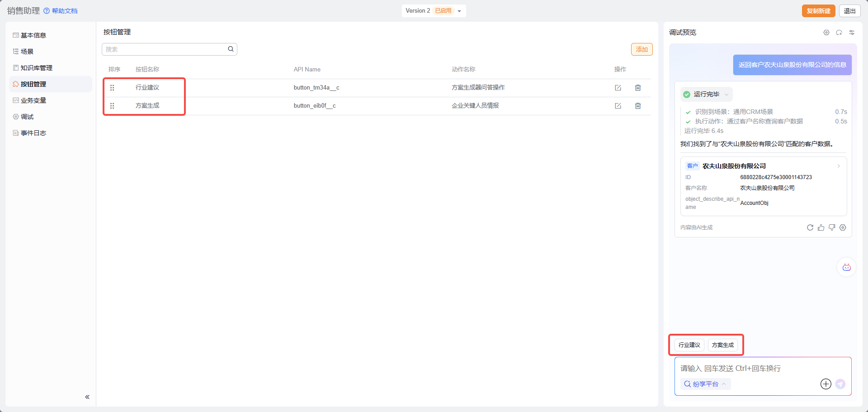Image resolution: width=868 pixels, height=412 pixels.
Task: Edit the button_tm34a__c button row
Action: (618, 88)
